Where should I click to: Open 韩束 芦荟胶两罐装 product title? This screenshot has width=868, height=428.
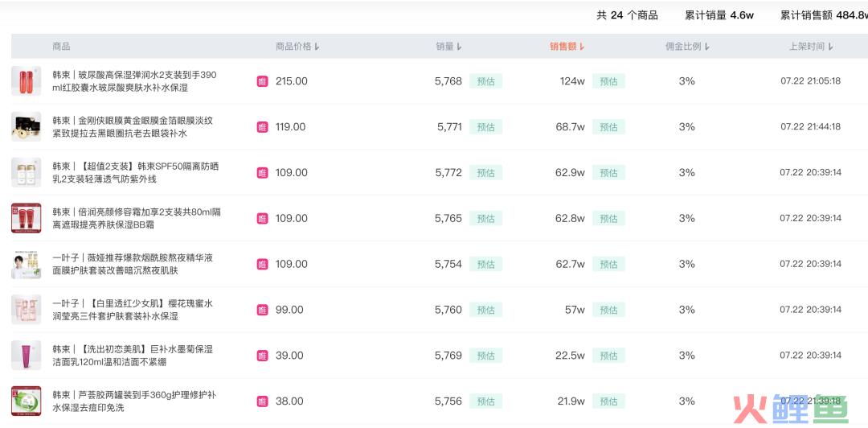[134, 401]
